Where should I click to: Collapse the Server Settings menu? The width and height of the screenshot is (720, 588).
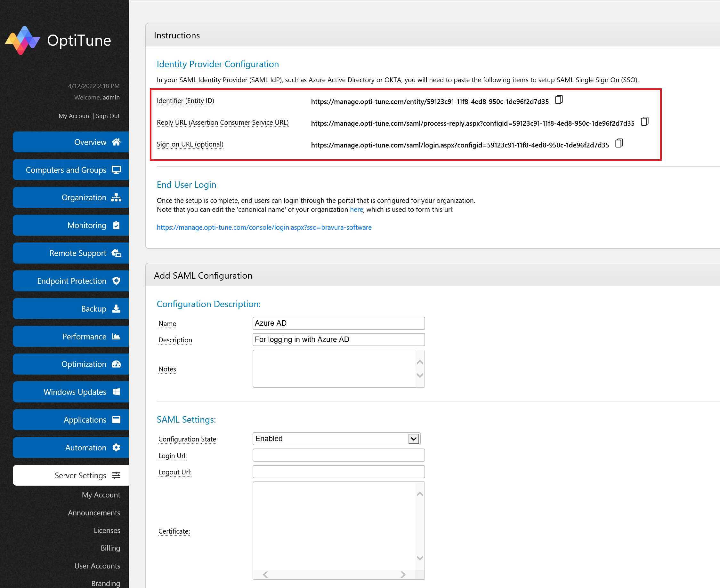[71, 475]
